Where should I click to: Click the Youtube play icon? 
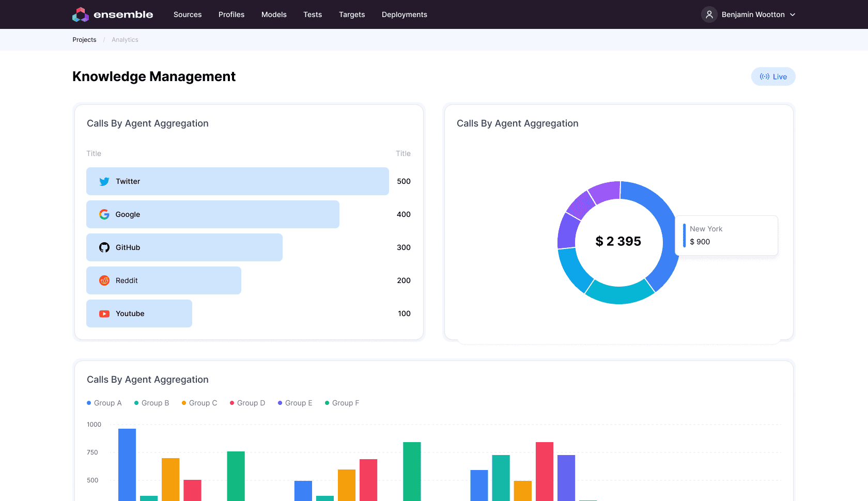tap(104, 314)
